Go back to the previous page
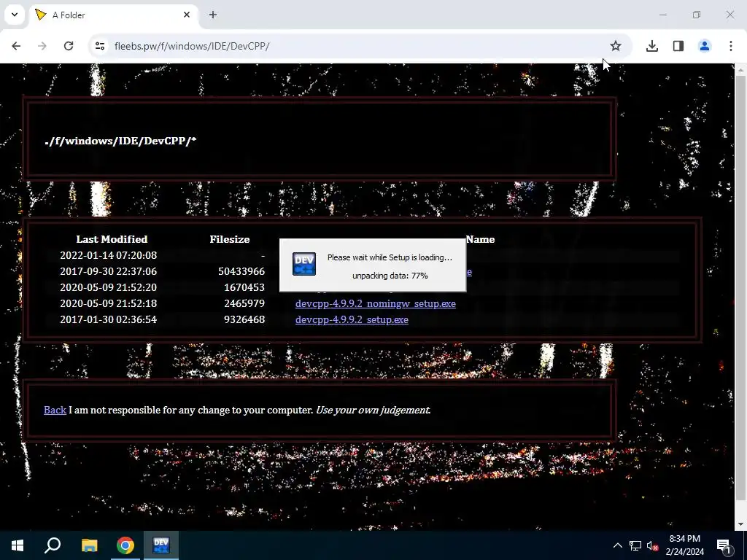 (16, 46)
